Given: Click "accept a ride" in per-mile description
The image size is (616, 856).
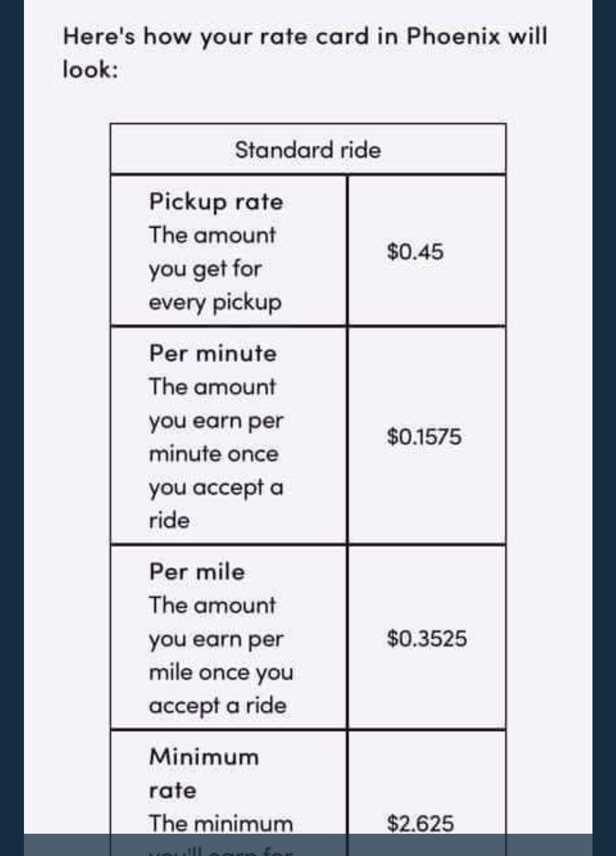Looking at the screenshot, I should tap(218, 706).
